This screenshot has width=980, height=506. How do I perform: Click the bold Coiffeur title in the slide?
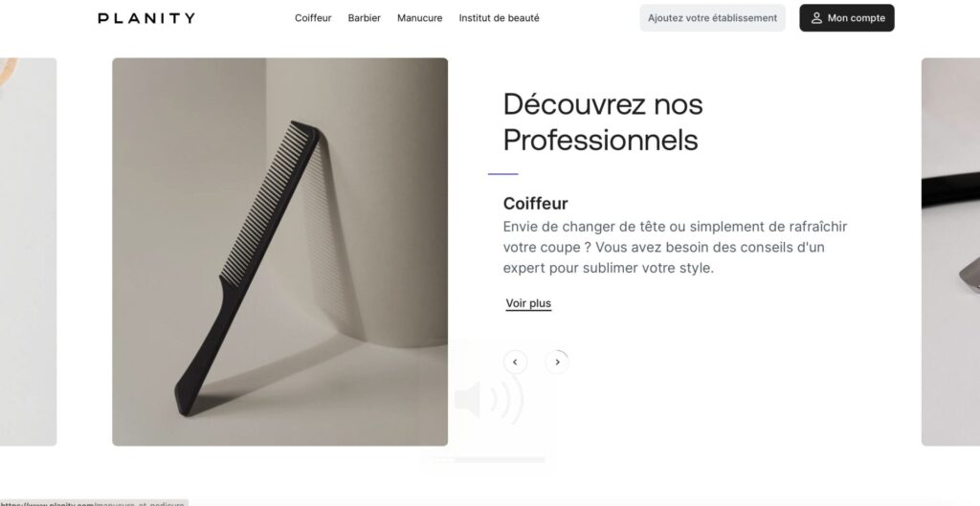tap(536, 204)
